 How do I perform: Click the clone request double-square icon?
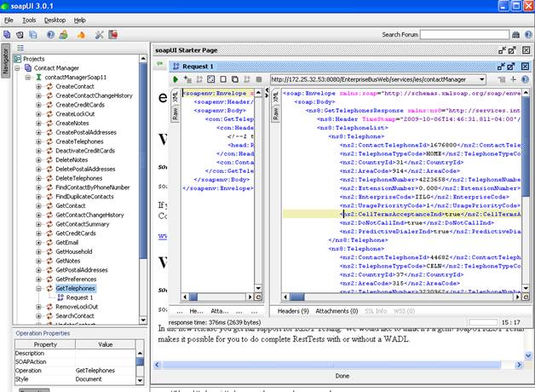[235, 79]
